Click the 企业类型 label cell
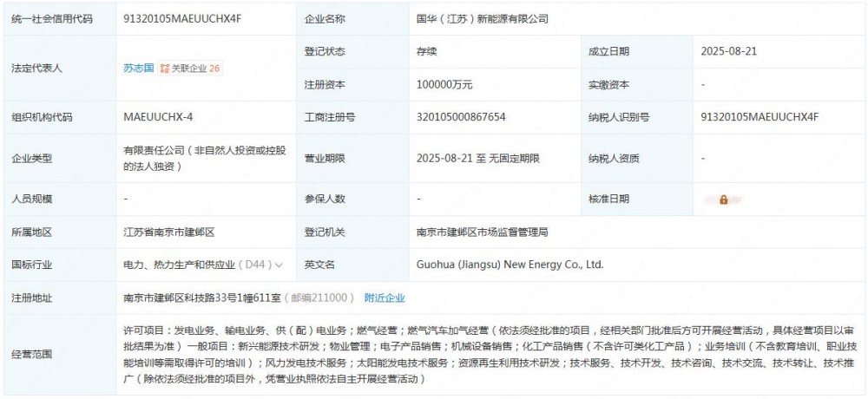 pos(60,159)
